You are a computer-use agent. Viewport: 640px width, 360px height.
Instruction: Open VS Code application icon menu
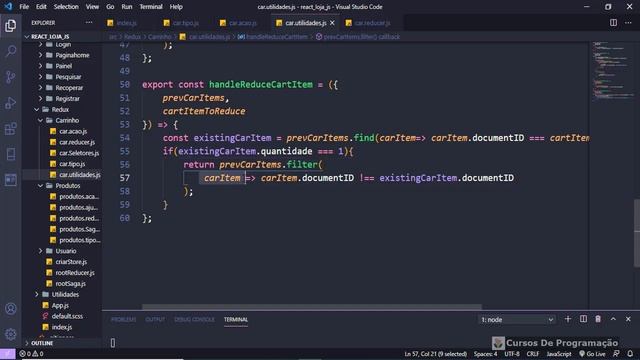[x=8, y=7]
